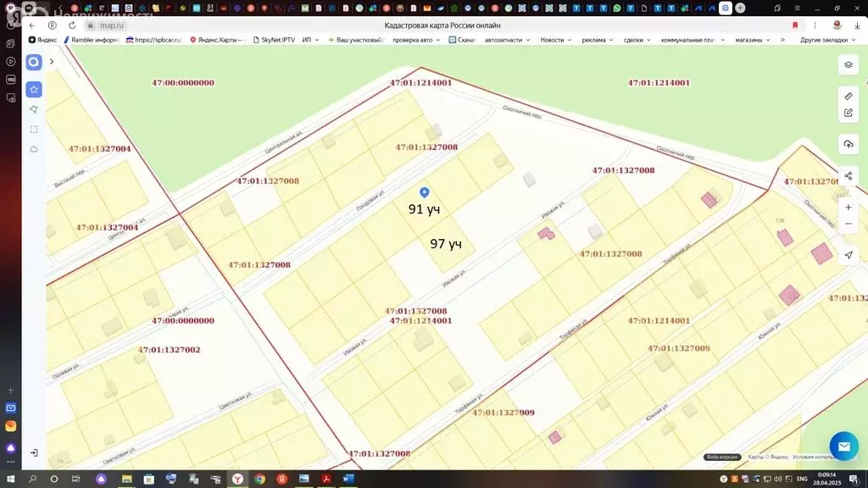Expand the автозапчасти bookmarks folder

pyautogui.click(x=507, y=40)
